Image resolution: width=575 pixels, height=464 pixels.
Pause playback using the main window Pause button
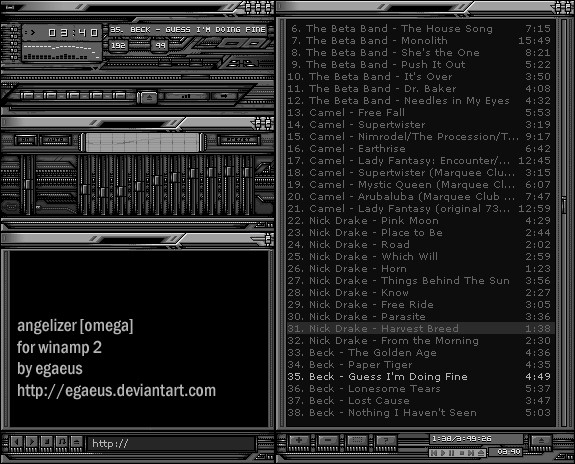pyautogui.click(x=73, y=95)
